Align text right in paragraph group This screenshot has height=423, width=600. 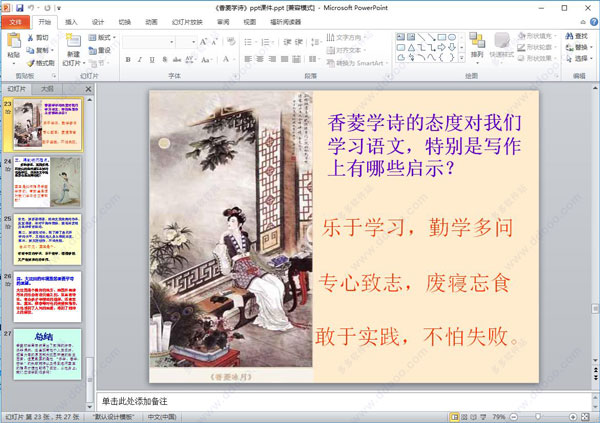click(272, 59)
